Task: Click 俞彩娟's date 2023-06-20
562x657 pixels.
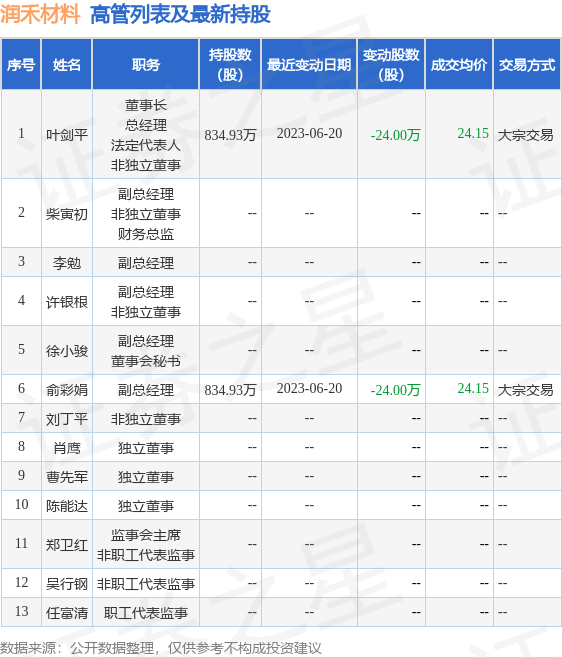Action: pos(309,388)
